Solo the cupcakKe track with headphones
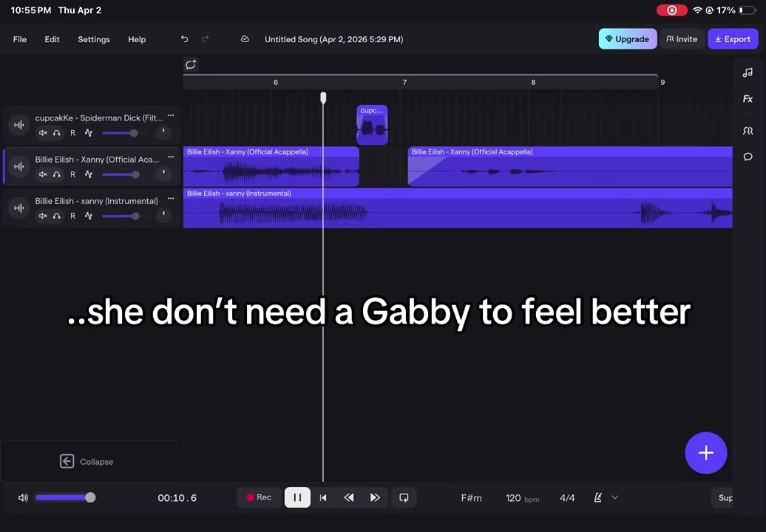This screenshot has height=532, width=766. tap(57, 133)
